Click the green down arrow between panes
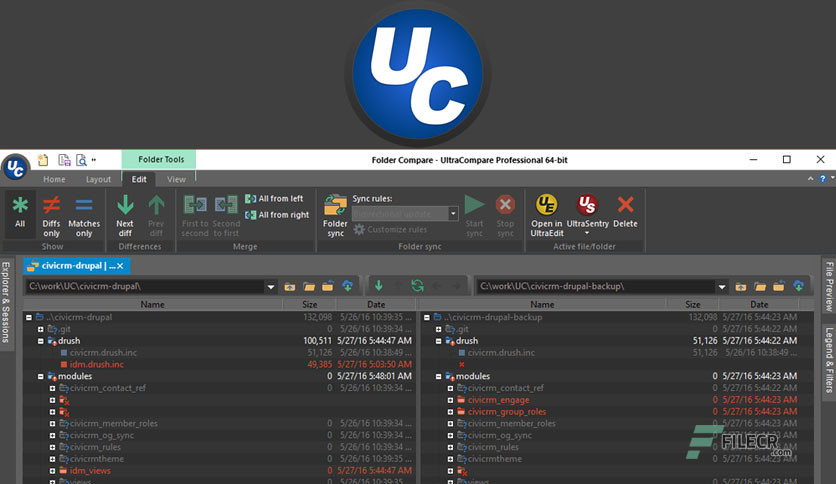836x484 pixels. click(x=379, y=286)
